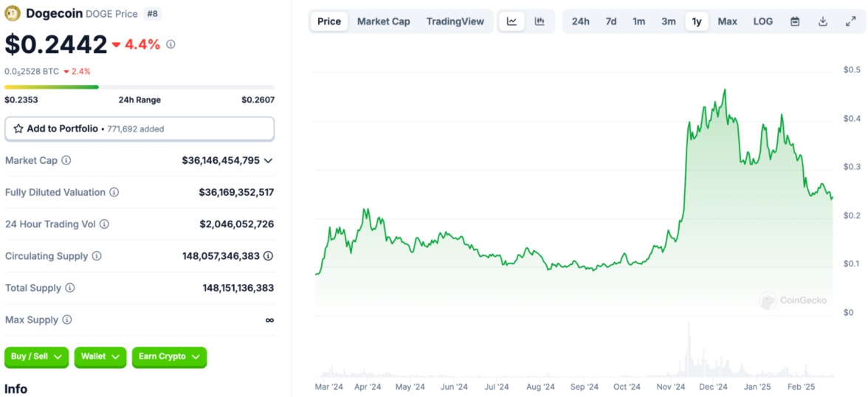
Task: Click the download chart data icon
Action: 823,21
